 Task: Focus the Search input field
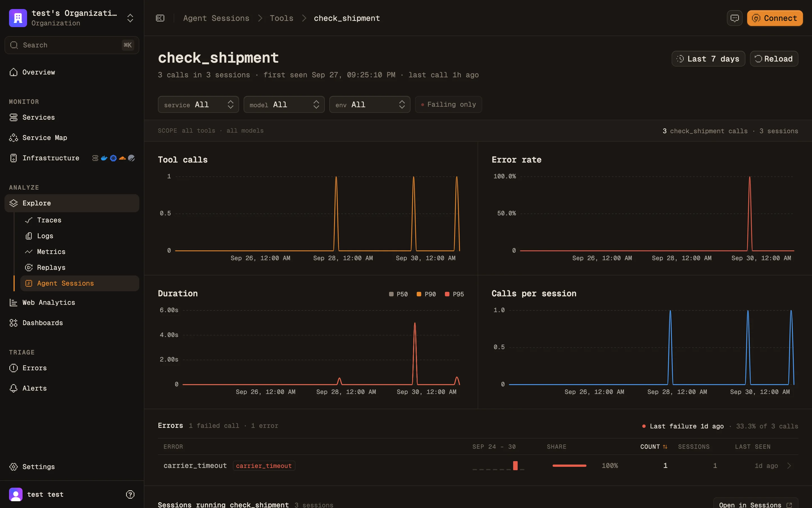(x=72, y=45)
